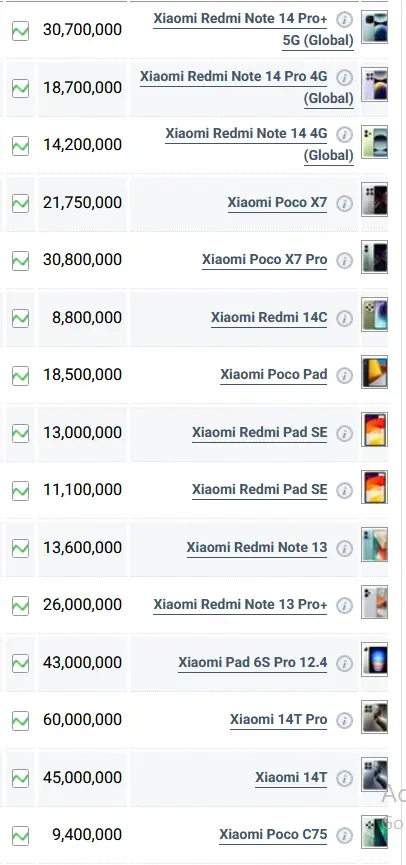The width and height of the screenshot is (406, 865).
Task: Open chart icon for Redmi Note 14 Pro+ 5G
Action: coord(20,30)
